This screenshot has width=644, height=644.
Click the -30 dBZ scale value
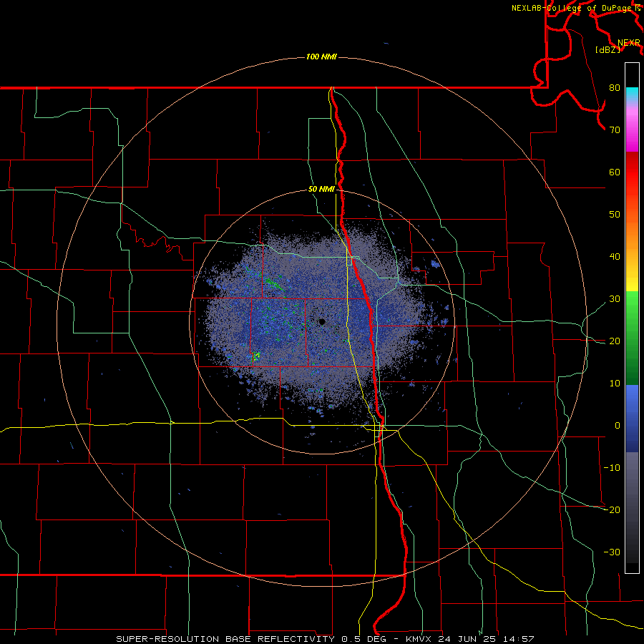pos(612,552)
